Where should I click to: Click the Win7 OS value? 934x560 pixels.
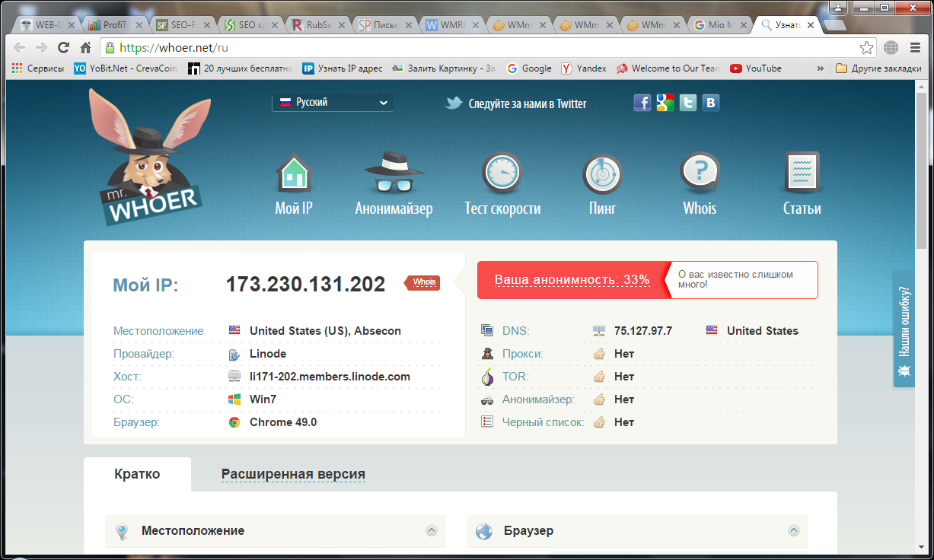263,399
